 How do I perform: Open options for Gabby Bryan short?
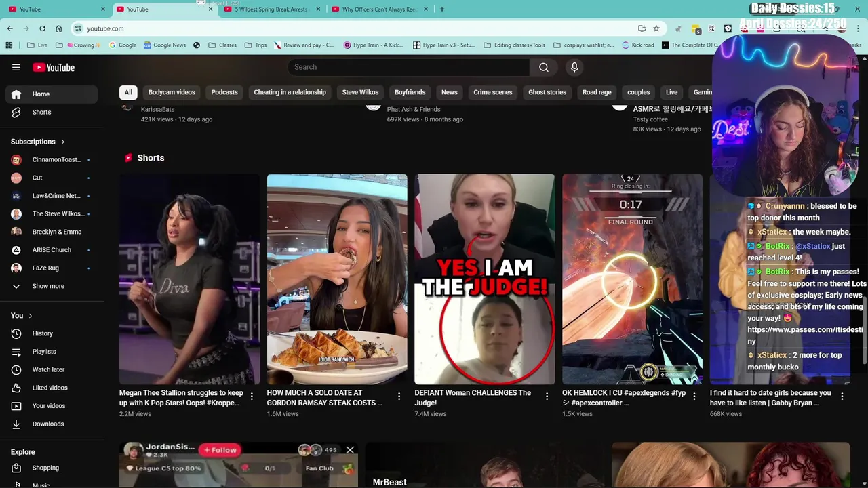pos(842,396)
